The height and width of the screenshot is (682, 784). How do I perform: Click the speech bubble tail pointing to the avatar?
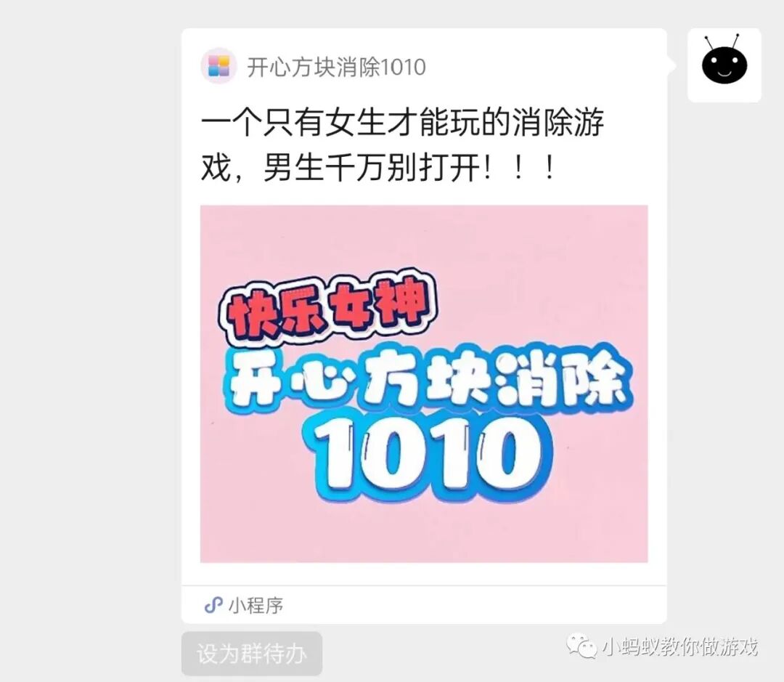671,65
